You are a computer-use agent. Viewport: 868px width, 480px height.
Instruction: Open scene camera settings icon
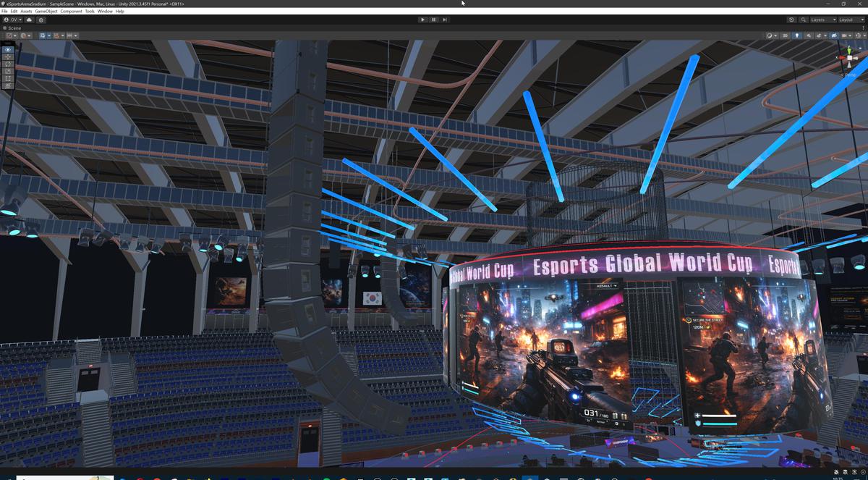tap(844, 35)
